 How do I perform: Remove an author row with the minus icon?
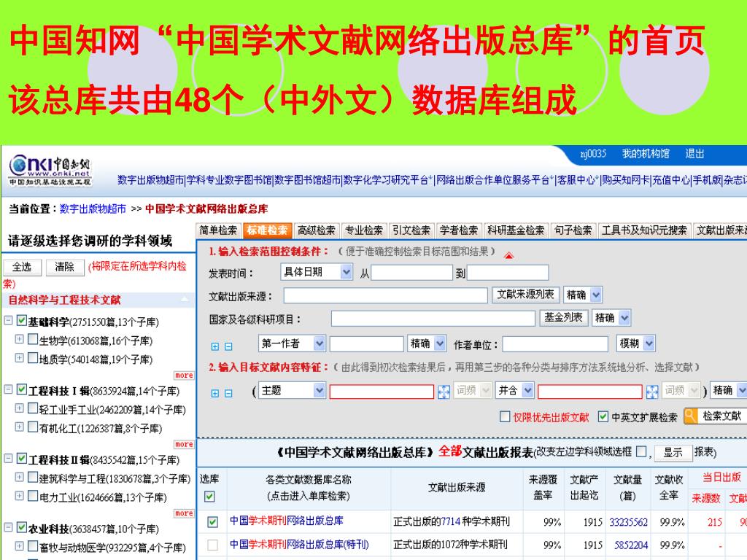(x=228, y=346)
